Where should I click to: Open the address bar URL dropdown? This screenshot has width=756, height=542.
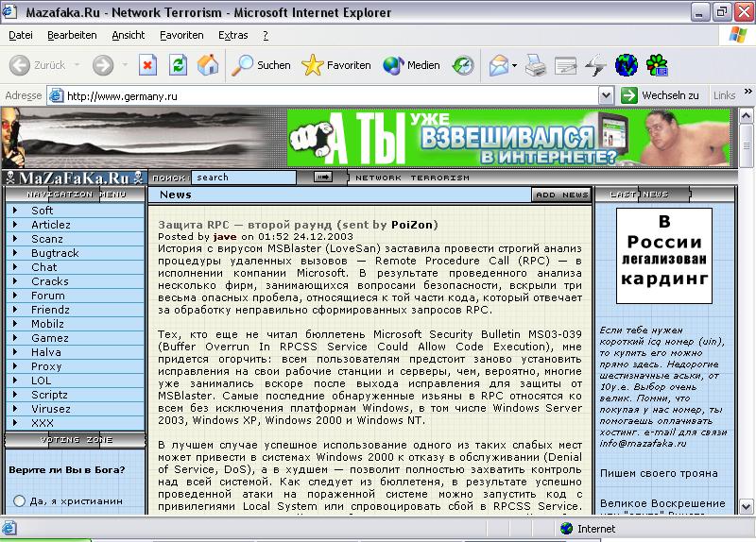[x=606, y=95]
